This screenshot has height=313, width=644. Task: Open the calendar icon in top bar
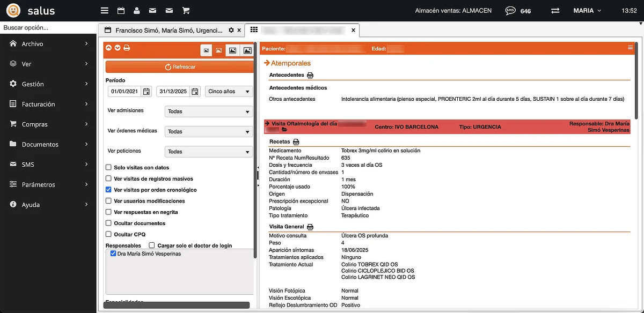(x=121, y=11)
